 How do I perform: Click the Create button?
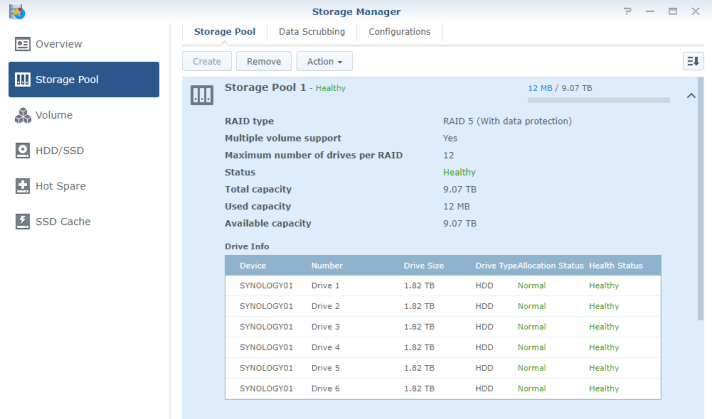click(x=207, y=61)
